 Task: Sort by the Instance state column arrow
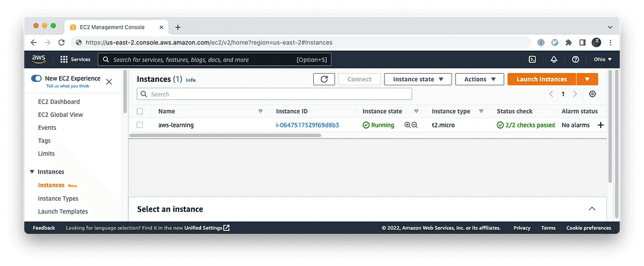point(416,111)
